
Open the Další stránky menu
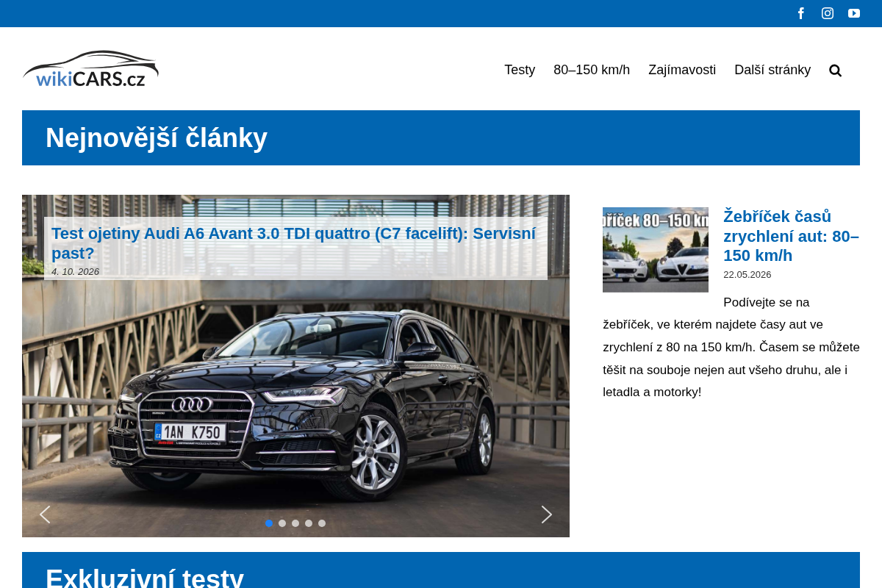tap(772, 70)
